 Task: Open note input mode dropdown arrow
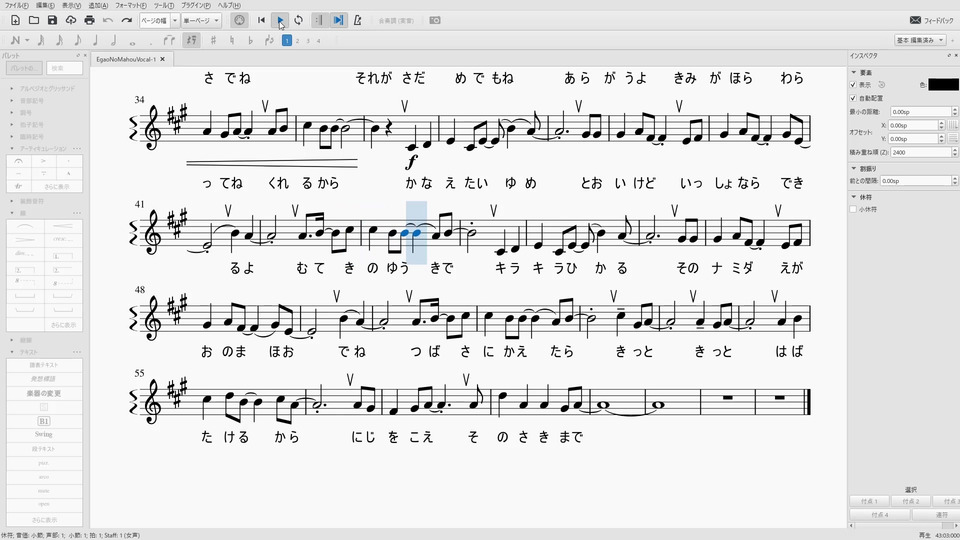coord(27,40)
